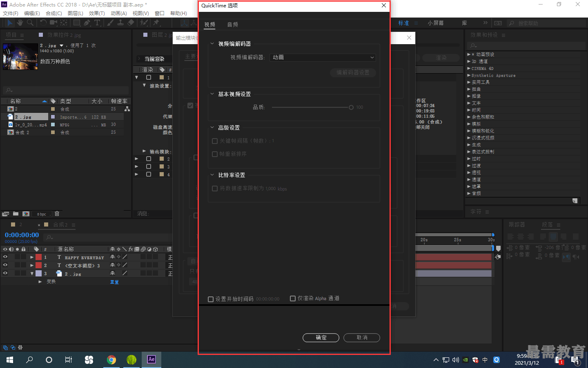Click the 编解码器设置 button
The image size is (588, 368).
(x=353, y=73)
